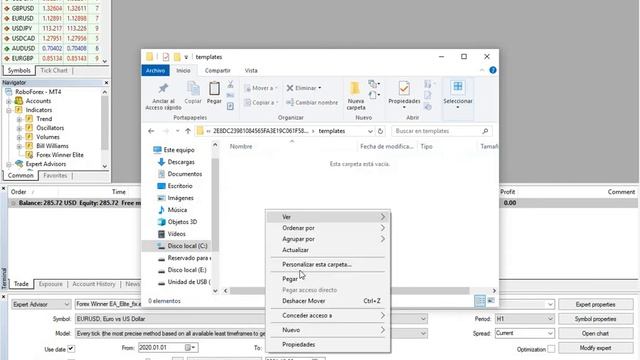Toggle the Optimization checkbox
This screenshot has height=360, width=640.
click(551, 349)
